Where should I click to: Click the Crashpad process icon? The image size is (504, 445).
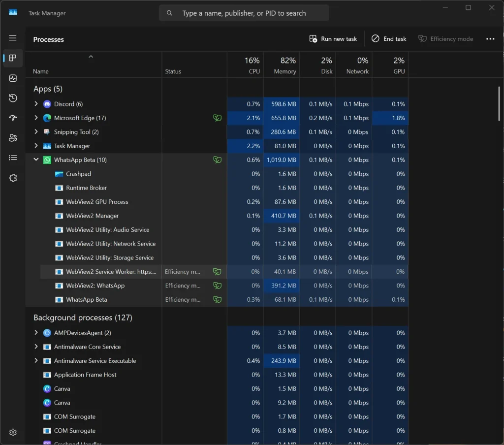pos(59,174)
